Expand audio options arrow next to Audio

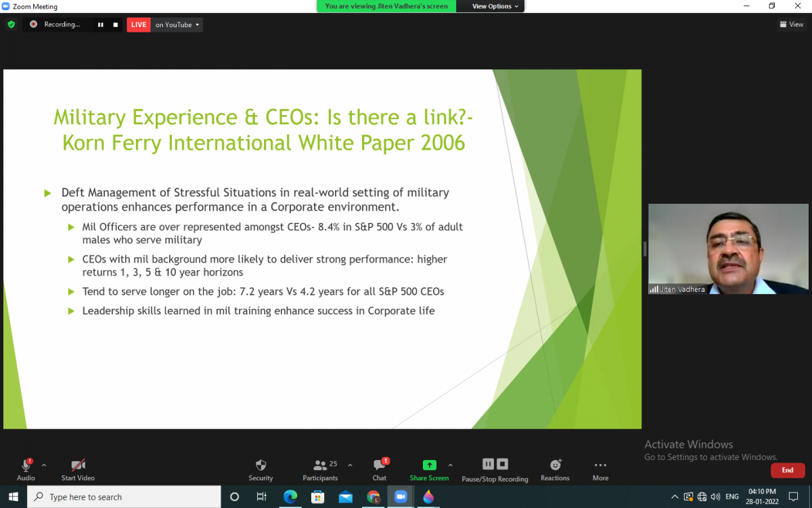[x=44, y=465]
